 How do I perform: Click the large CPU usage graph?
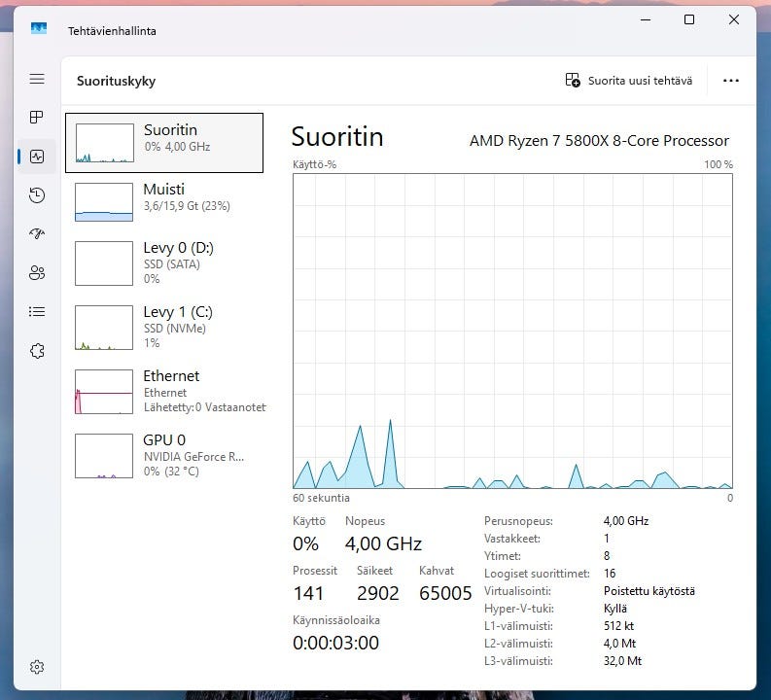pyautogui.click(x=512, y=331)
